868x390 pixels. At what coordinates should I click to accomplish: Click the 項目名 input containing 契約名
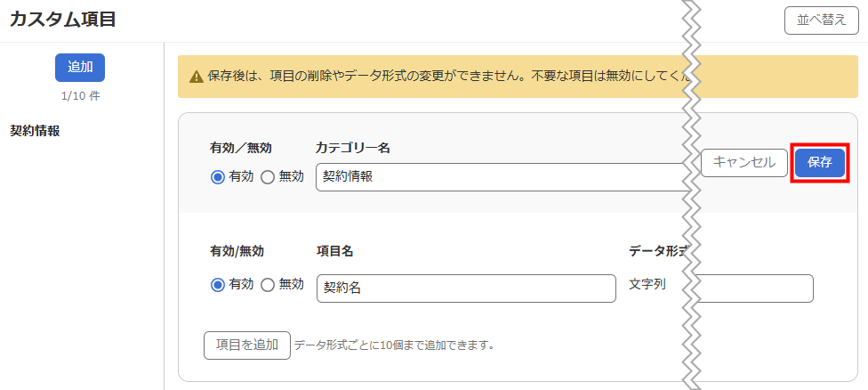[466, 288]
